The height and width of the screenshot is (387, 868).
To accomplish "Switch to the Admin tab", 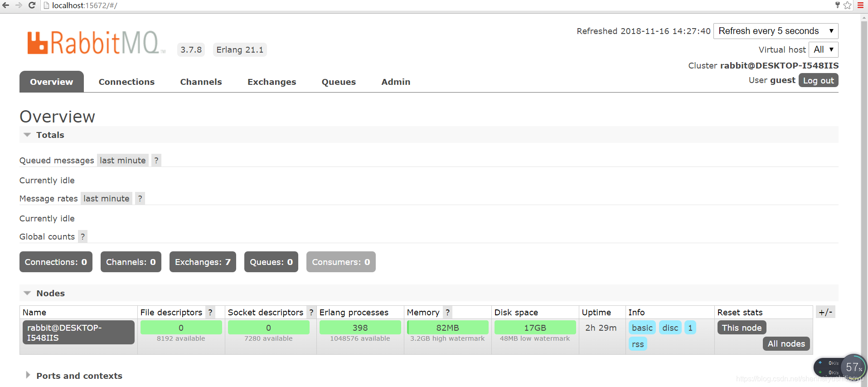I will point(396,82).
